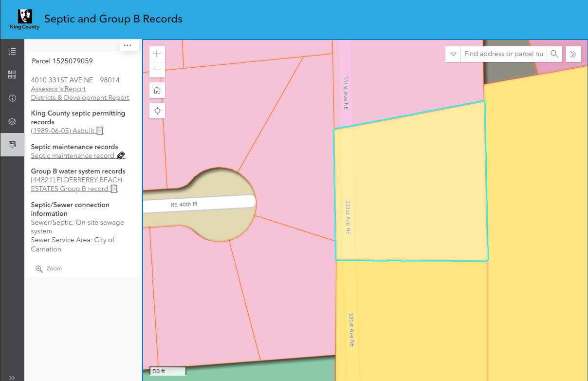Open the Septic maintenance record link
Screen dimensions: 588x381
(73, 155)
